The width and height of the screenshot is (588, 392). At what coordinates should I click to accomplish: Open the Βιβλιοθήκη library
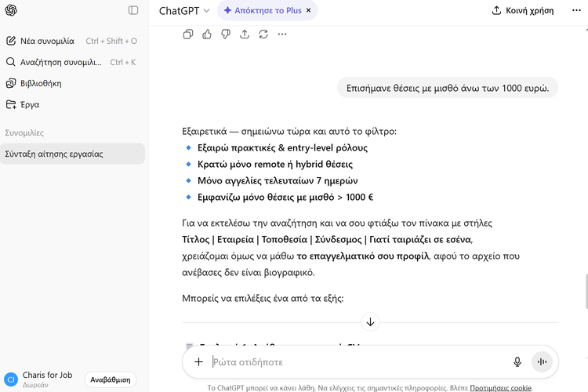coord(40,83)
